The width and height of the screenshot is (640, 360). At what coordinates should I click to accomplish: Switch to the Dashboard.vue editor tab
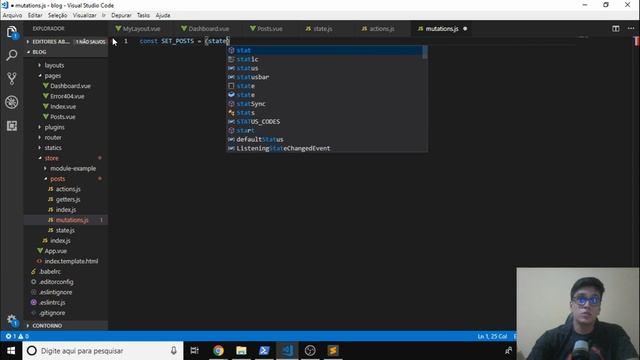pos(208,29)
